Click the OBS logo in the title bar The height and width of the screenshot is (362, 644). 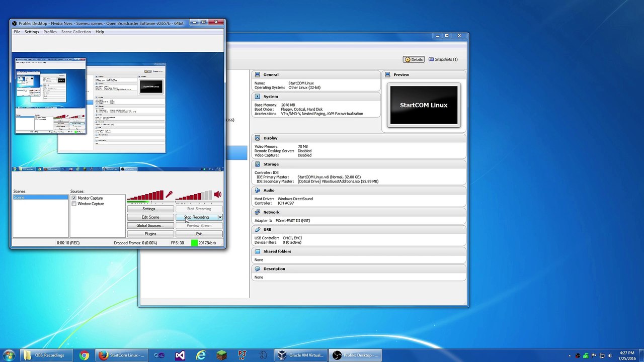15,23
